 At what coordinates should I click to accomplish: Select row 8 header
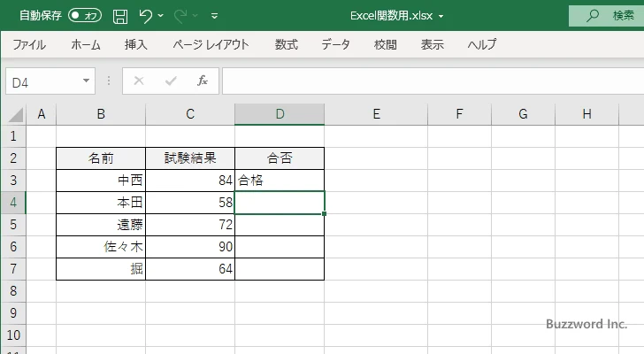13,291
